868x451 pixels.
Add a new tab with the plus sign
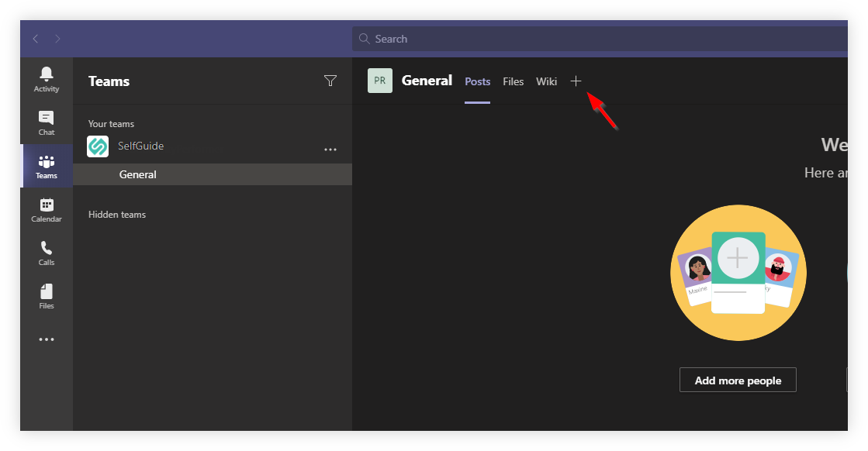click(576, 80)
